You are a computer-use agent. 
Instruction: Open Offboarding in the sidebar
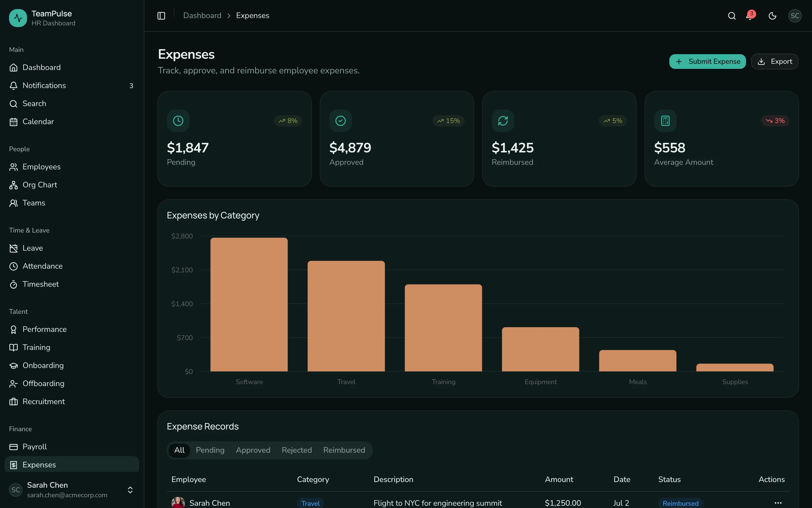(72, 384)
